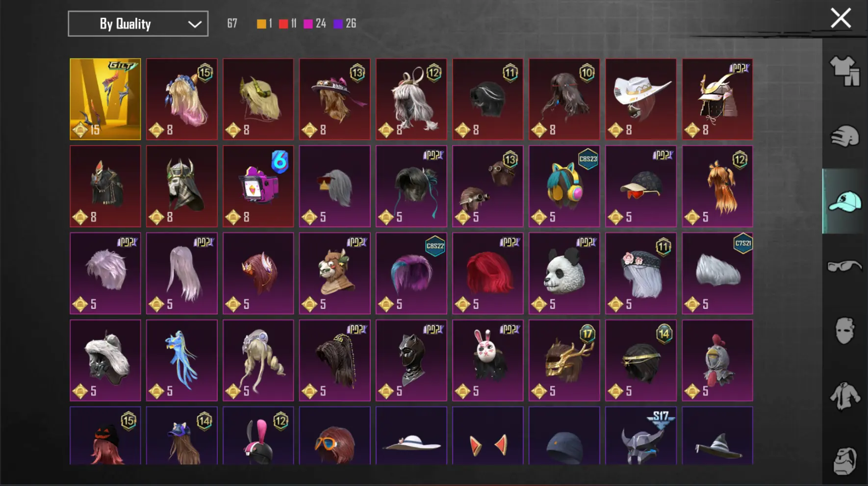Choose the S17 horned helmet item

[640, 435]
